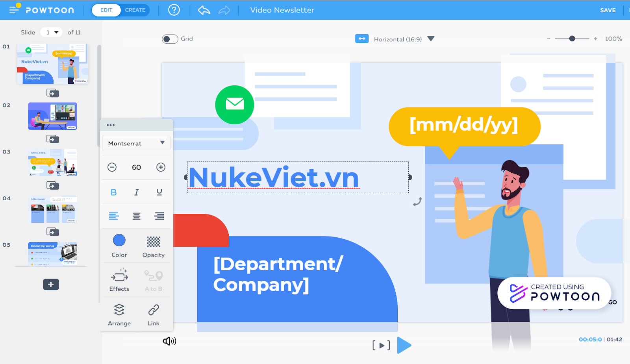The height and width of the screenshot is (364, 630).
Task: Select slide 05 thumbnail
Action: [x=52, y=254]
